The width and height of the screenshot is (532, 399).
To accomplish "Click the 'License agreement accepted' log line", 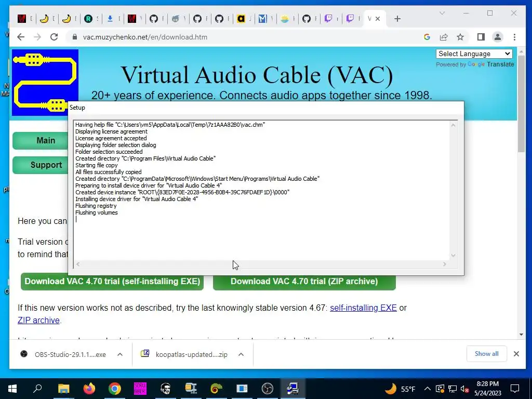I will click(x=111, y=138).
